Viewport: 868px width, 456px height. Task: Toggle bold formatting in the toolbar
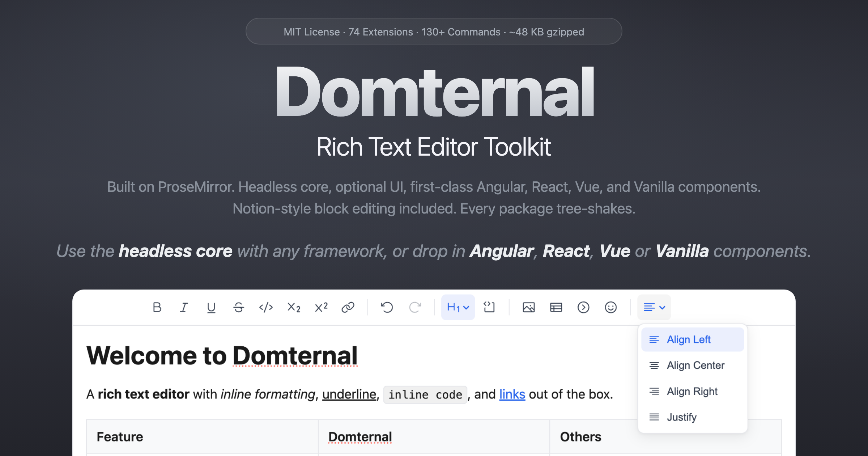(157, 307)
